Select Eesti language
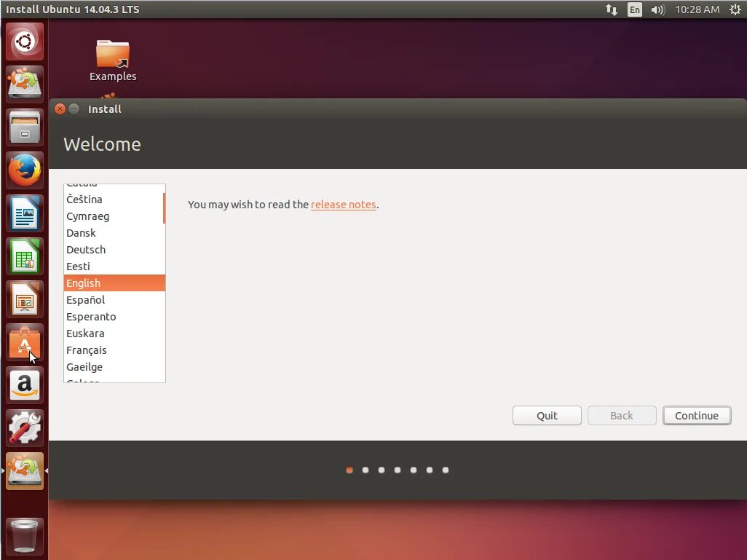Screen dimensions: 747x560 [114, 267]
